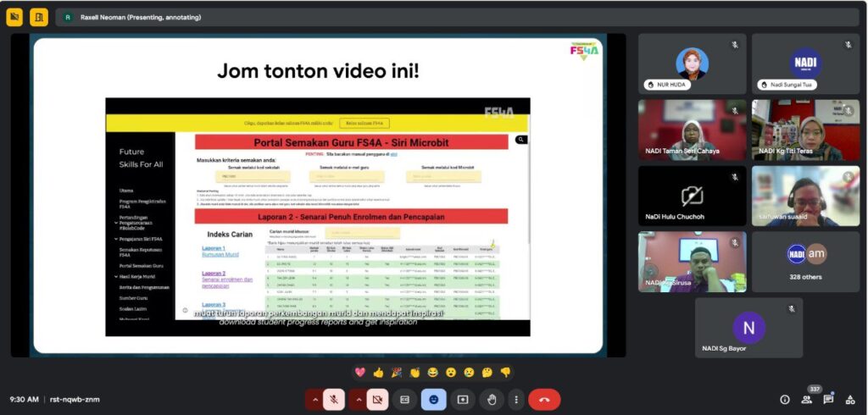Viewport: 868px width, 415px height.
Task: Open the in-call chat panel
Action: pos(828,400)
